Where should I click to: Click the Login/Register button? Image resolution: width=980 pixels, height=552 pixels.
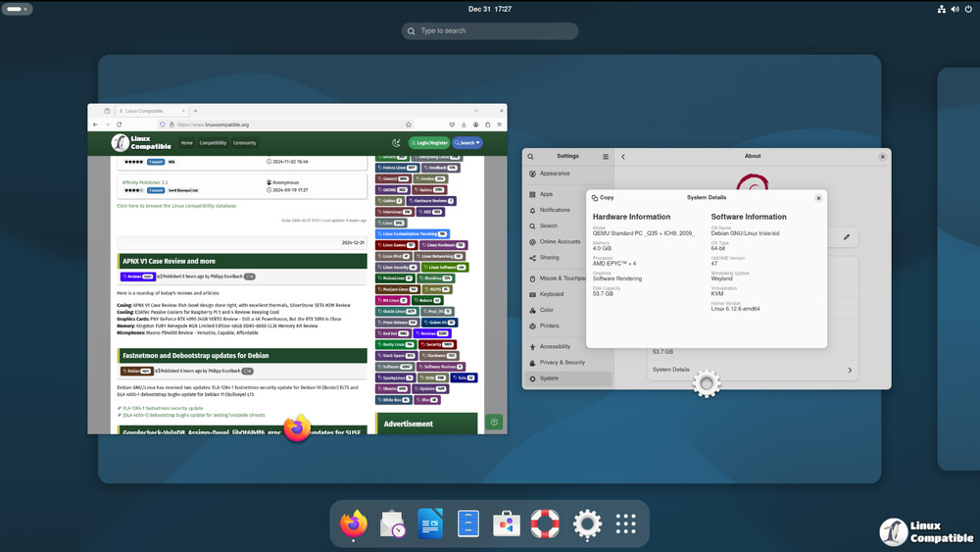429,143
